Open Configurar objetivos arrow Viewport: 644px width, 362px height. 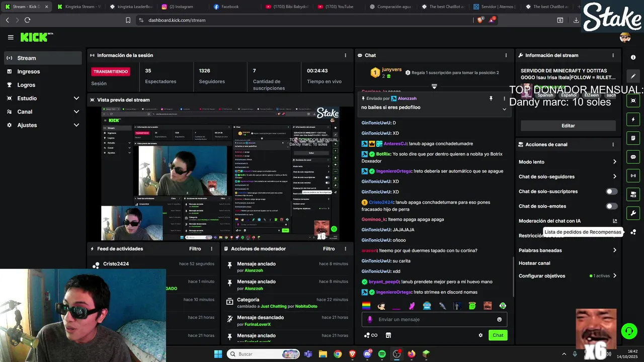[x=614, y=276]
